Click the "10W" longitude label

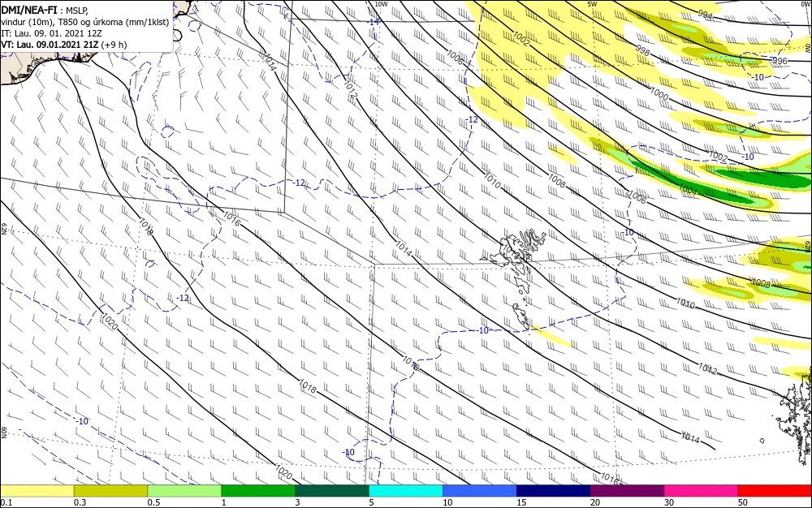pos(381,4)
